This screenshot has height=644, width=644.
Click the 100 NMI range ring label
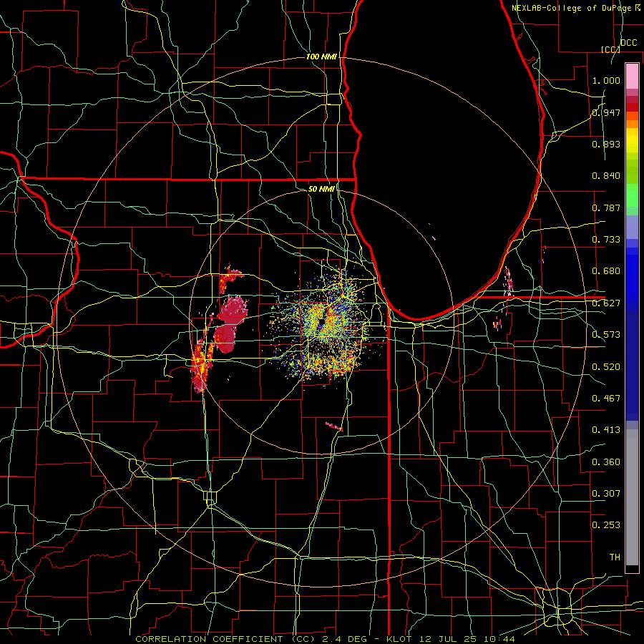pos(321,57)
